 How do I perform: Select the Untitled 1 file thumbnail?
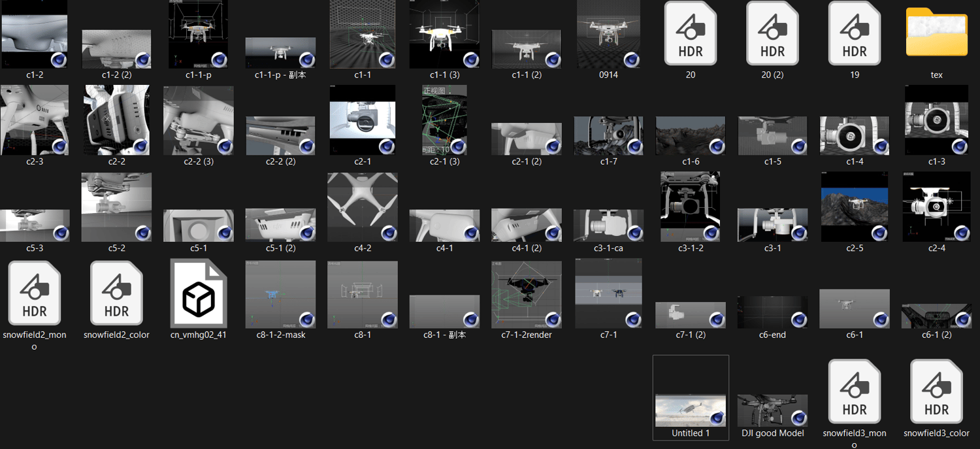click(x=691, y=410)
